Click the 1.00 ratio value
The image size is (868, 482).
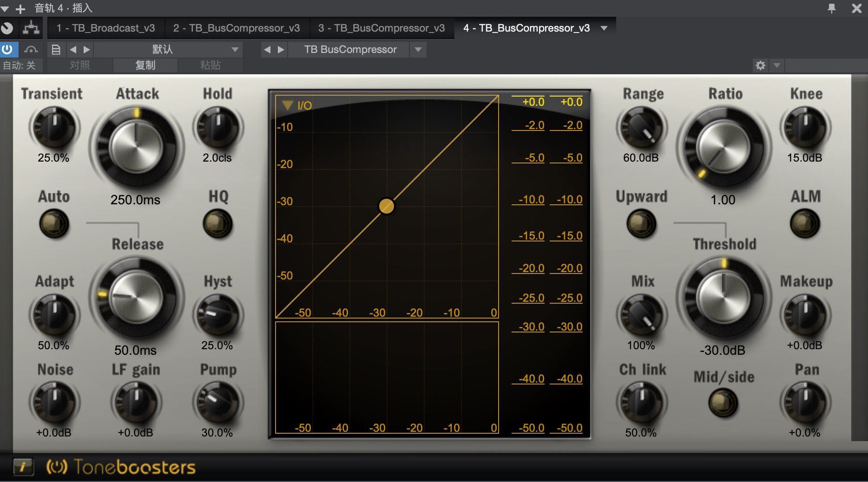tap(723, 200)
